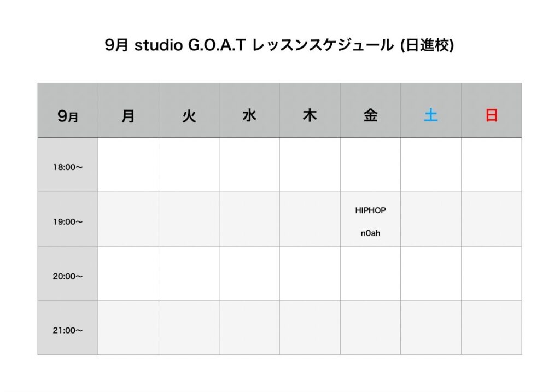The image size is (560, 392).
Task: Select the 18:00~ time row label
Action: pyautogui.click(x=68, y=167)
